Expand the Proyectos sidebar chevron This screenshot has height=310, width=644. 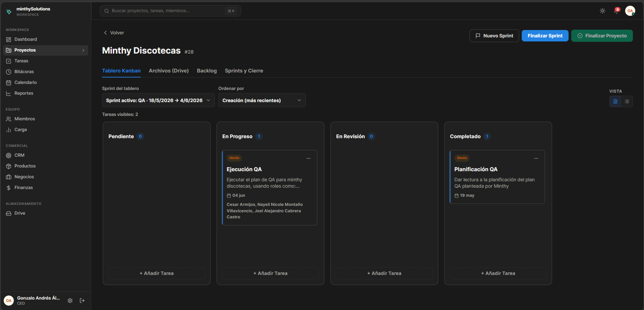pyautogui.click(x=83, y=50)
